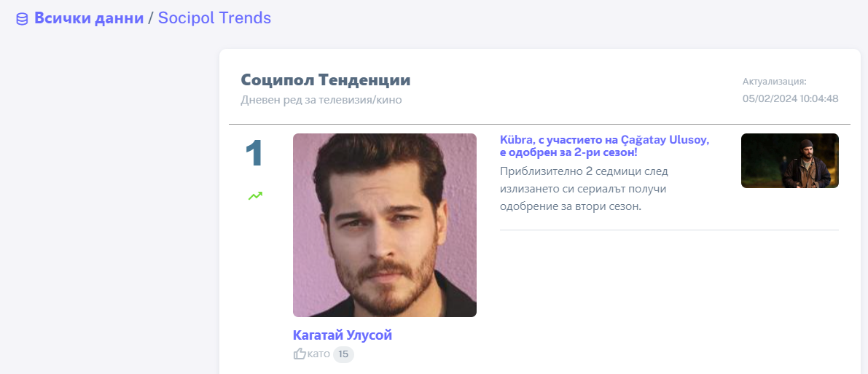The height and width of the screenshot is (374, 868).
Task: Open the Всички данни breadcrumb link
Action: 89,18
